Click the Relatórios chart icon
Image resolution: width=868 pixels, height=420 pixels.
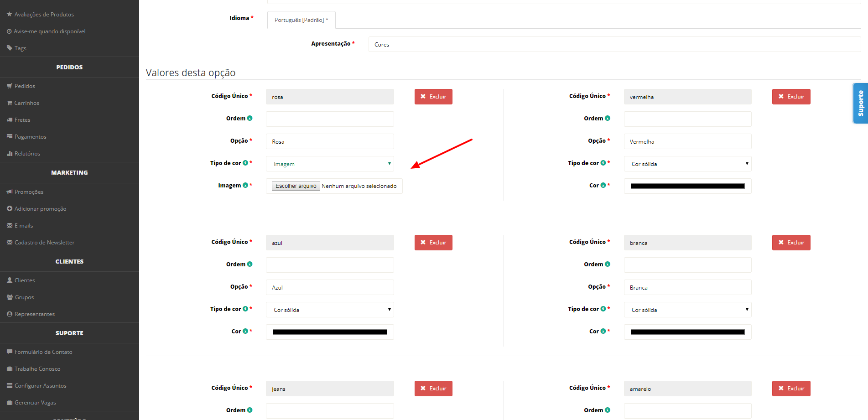pos(10,153)
